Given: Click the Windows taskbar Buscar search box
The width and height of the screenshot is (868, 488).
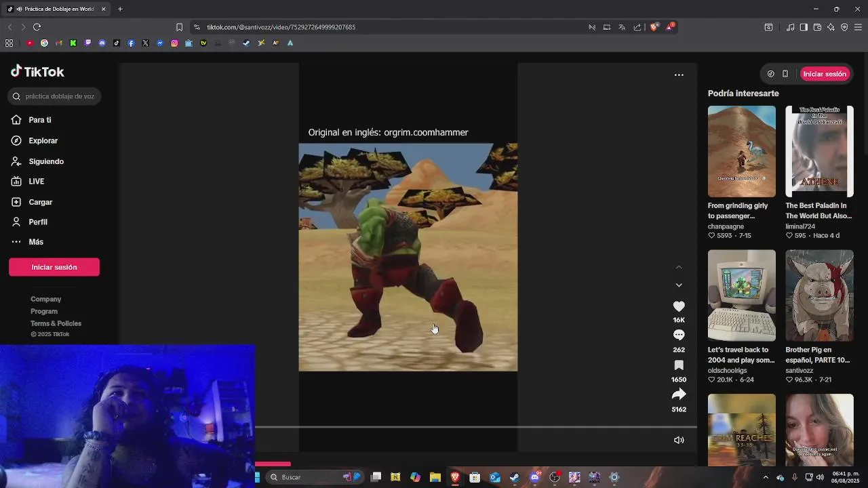Looking at the screenshot, I should [314, 477].
